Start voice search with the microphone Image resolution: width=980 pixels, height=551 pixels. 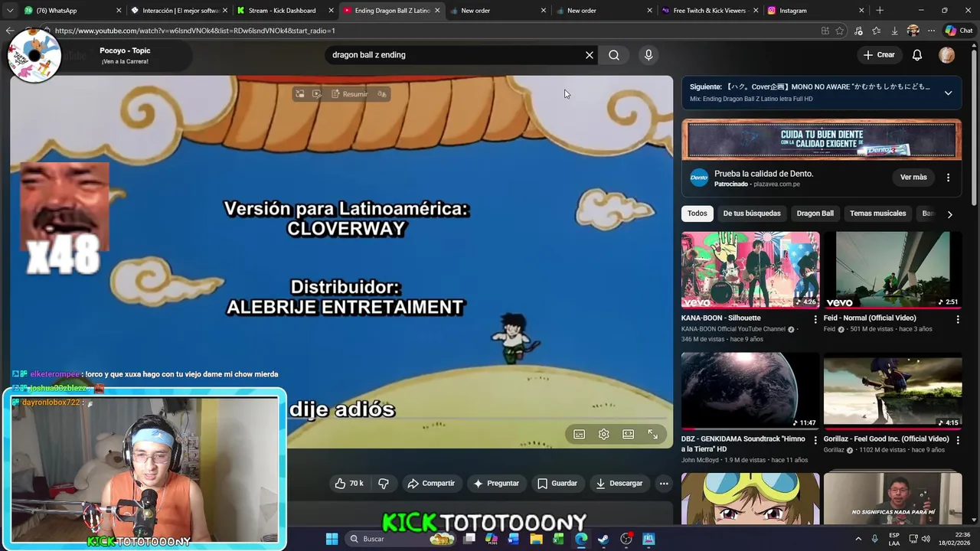648,55
